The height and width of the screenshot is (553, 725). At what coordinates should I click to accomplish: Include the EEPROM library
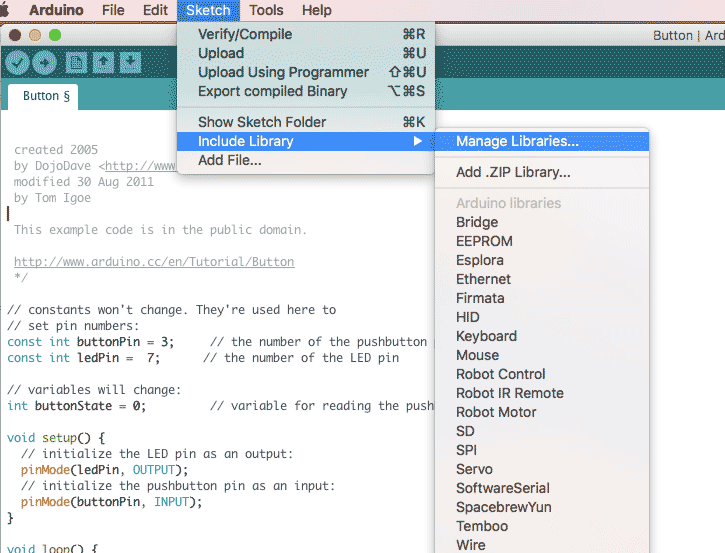pos(542,241)
